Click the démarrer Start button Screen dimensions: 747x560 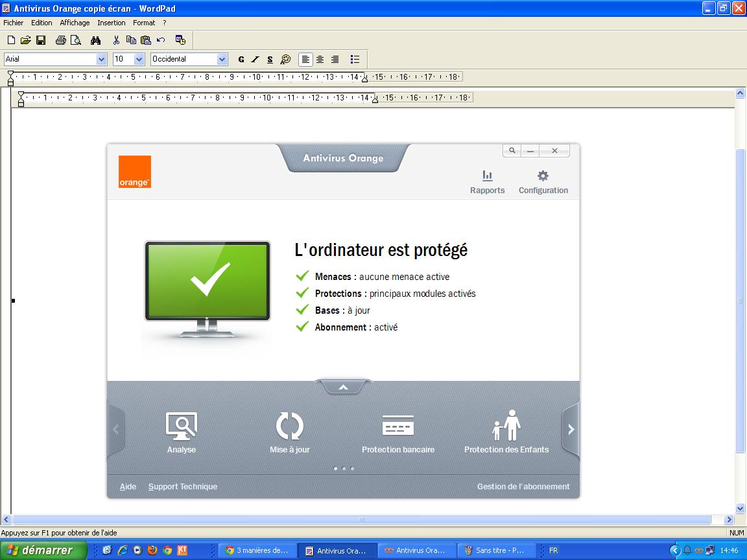[x=43, y=550]
